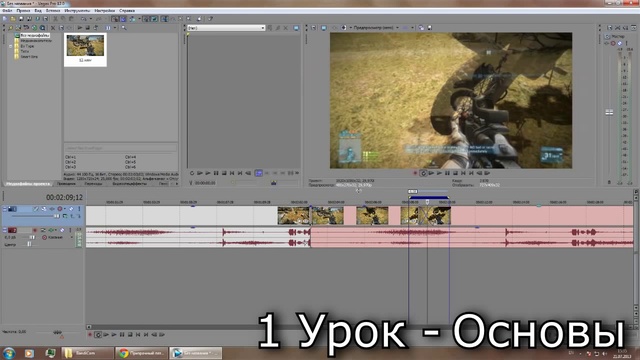Screen dimensions: 640x360
Task: Click the Trimmer Pause button
Action: tap(216, 173)
